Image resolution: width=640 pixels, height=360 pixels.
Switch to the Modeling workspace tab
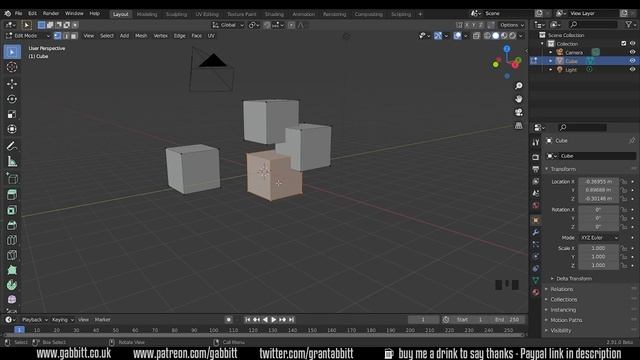point(147,14)
